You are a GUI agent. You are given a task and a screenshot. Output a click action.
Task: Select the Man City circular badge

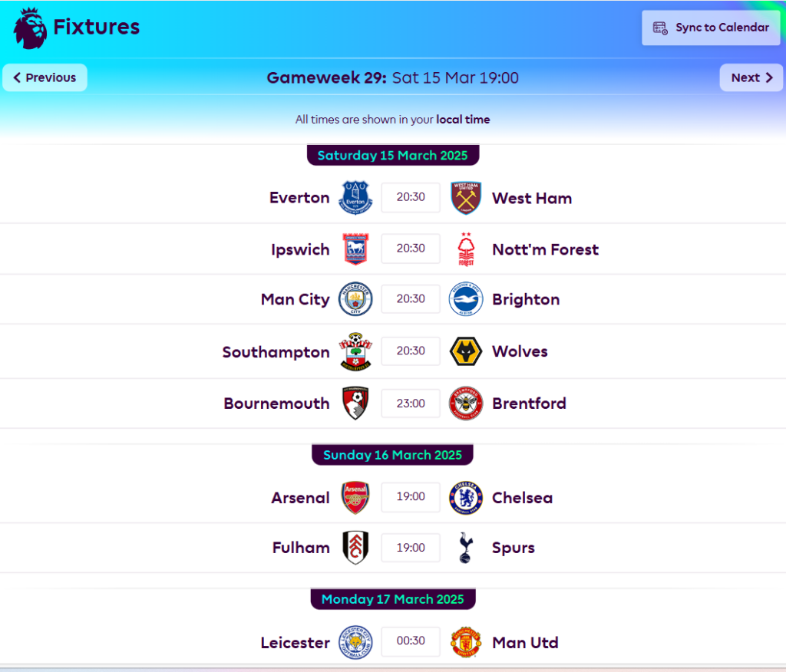click(x=355, y=299)
